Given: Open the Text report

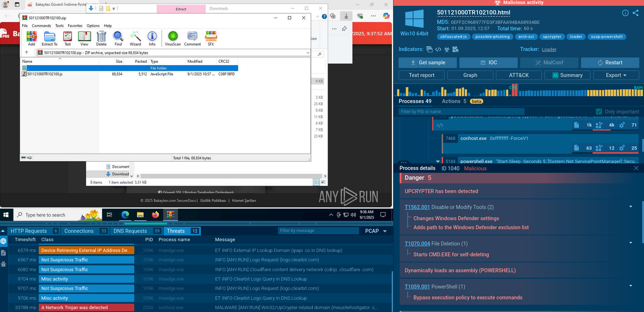Looking at the screenshot, I should coord(421,75).
